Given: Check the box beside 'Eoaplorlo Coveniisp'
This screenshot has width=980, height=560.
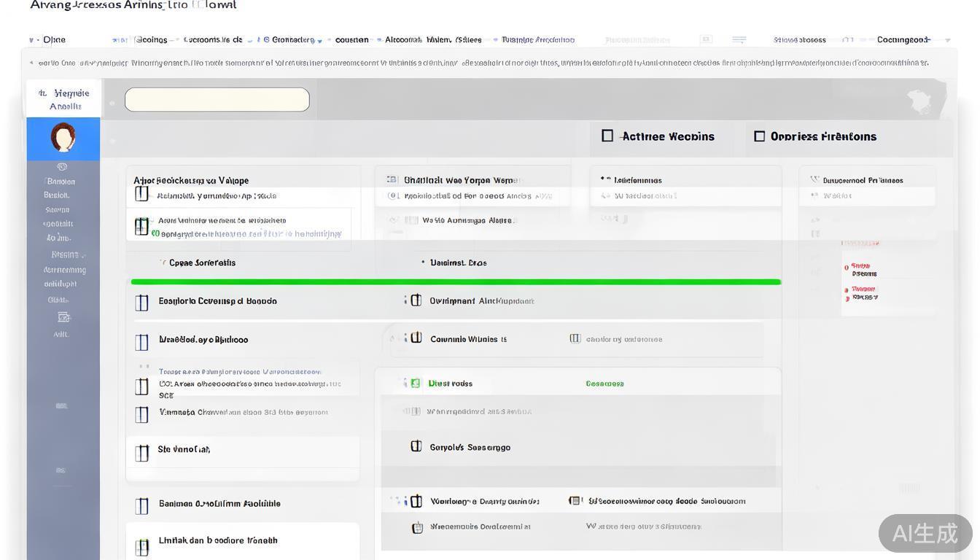Looking at the screenshot, I should [142, 302].
